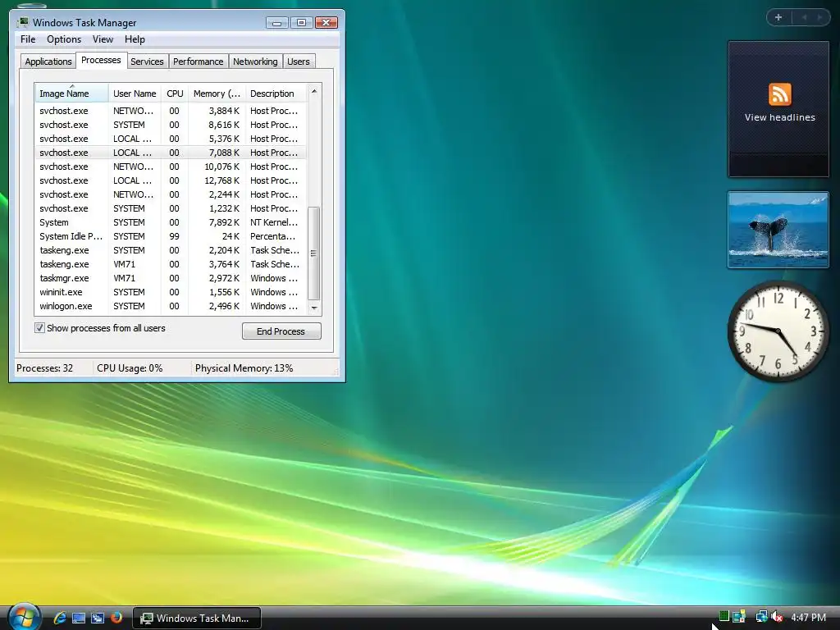The image size is (840, 630).
Task: Select svchost.exe using 3,884 K memory
Action: tap(171, 111)
